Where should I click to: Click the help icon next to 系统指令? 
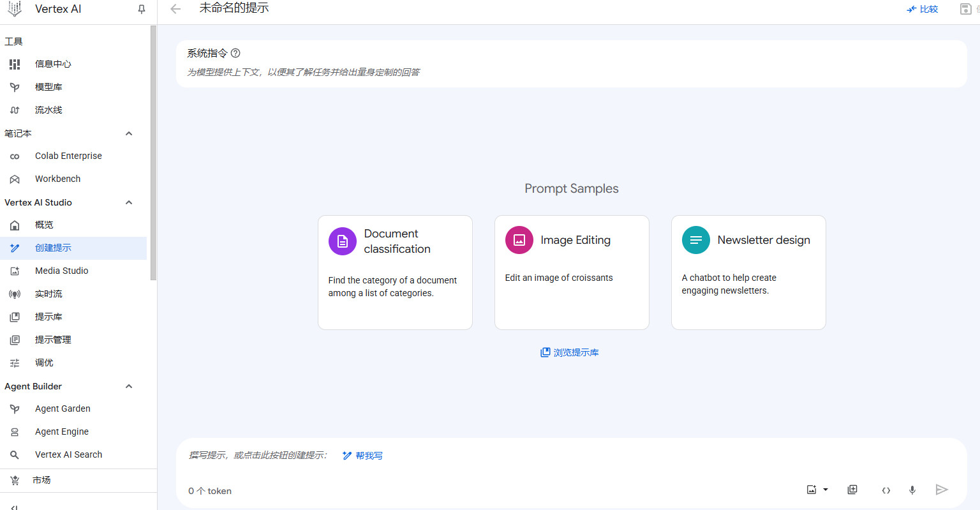[235, 53]
